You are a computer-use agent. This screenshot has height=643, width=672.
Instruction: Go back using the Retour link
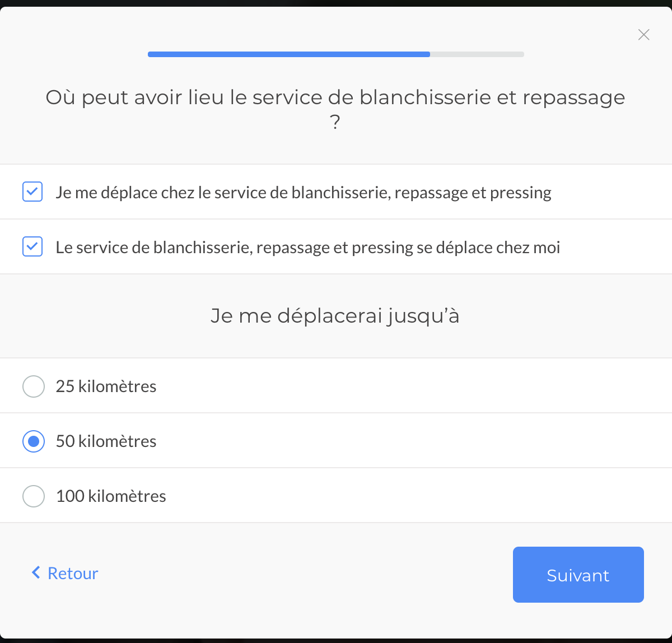coord(65,573)
